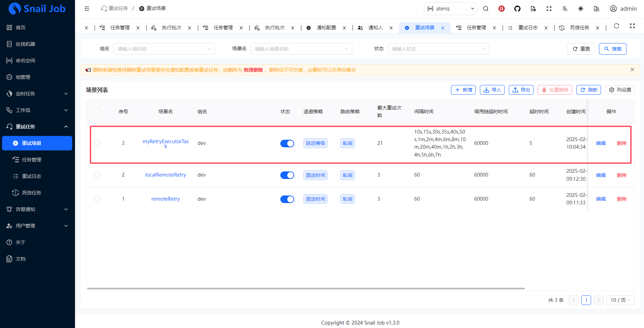Switch theme using the sun icon
Screen dimensions: 644x328
[x=580, y=9]
